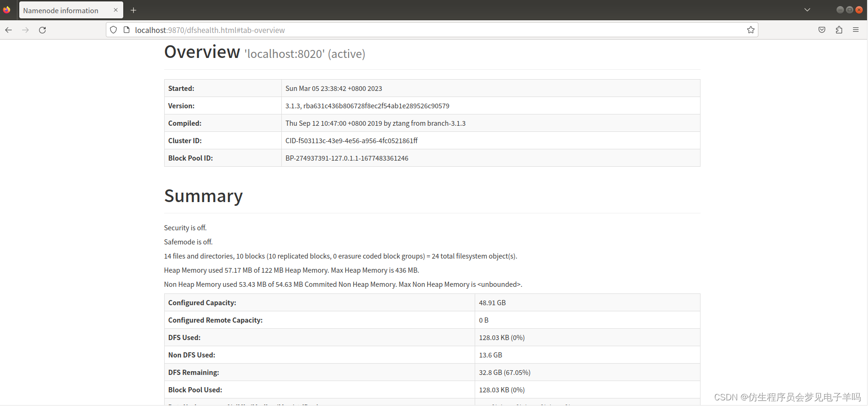Click the 14 files and directories line
The height and width of the screenshot is (406, 868).
(x=341, y=256)
